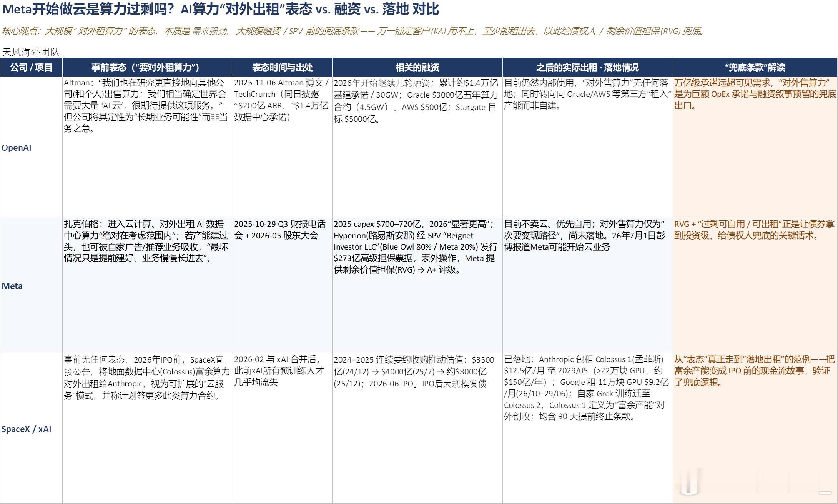Select the cell beginning '目前仍然内部使用'
The width and height of the screenshot is (838, 504).
pos(588,147)
